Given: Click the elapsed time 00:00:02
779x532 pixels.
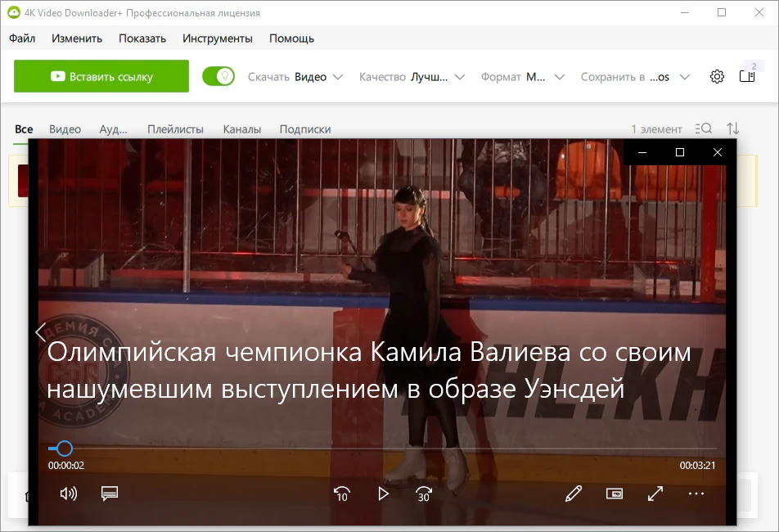Looking at the screenshot, I should [66, 466].
